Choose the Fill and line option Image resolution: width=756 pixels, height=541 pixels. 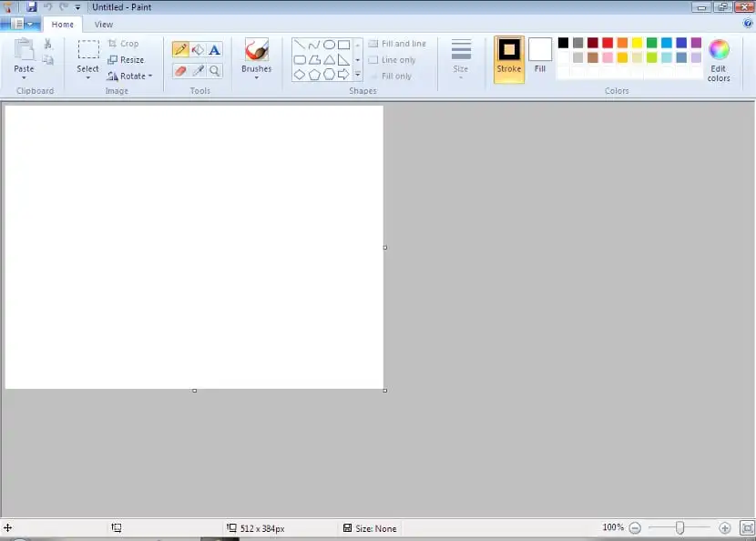click(x=398, y=44)
